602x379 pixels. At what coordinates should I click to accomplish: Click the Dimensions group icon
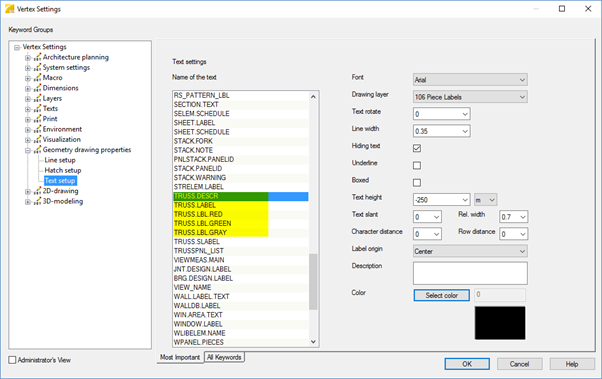pos(37,88)
